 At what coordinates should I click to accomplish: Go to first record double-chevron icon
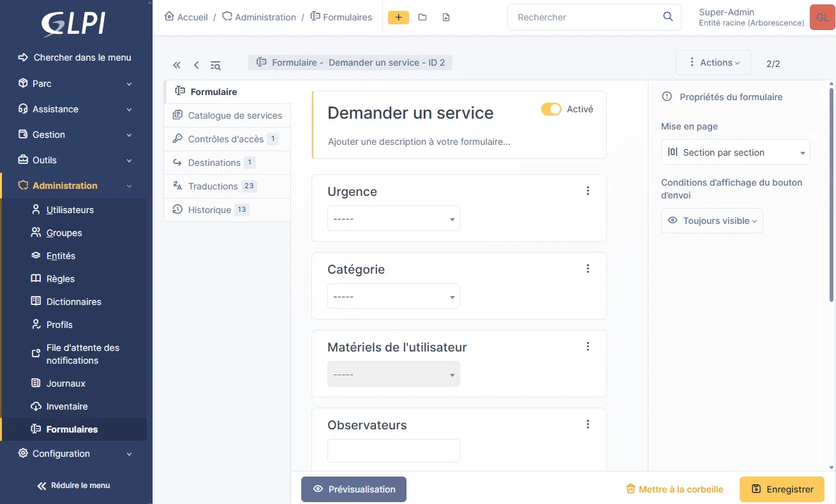pos(177,65)
